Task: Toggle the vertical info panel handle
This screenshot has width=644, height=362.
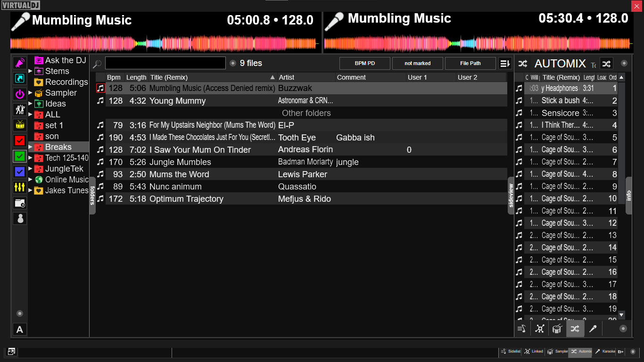Action: tap(628, 196)
